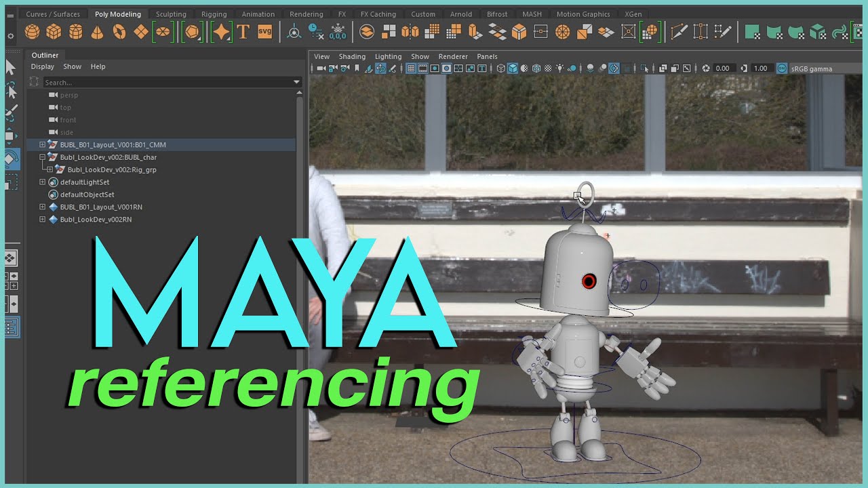Expand Bubl_LookDev_v002:Rig_grp node

point(50,169)
